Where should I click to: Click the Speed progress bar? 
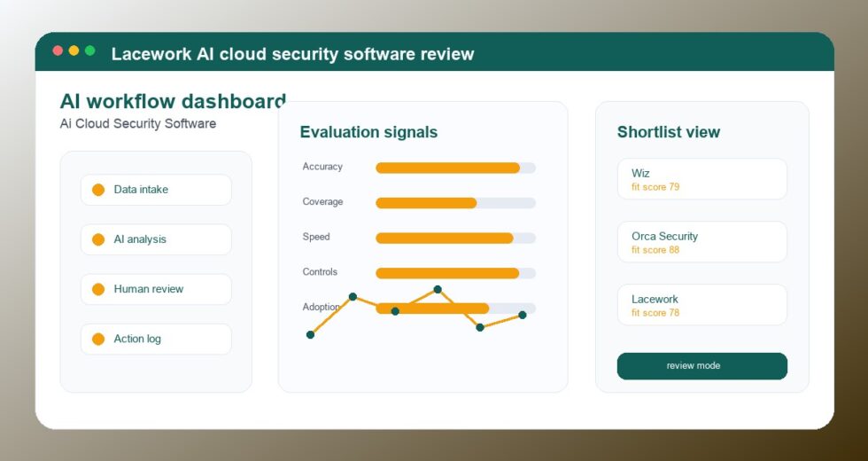point(455,238)
